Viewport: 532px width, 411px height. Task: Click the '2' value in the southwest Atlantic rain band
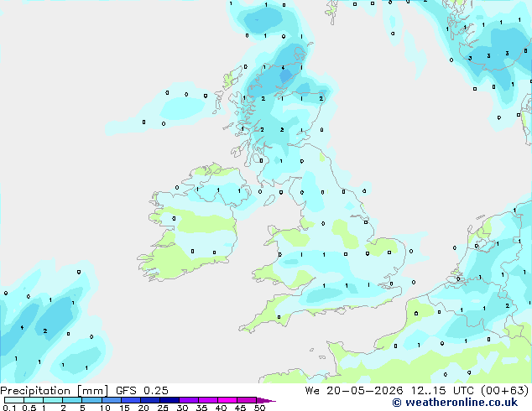click(45, 331)
